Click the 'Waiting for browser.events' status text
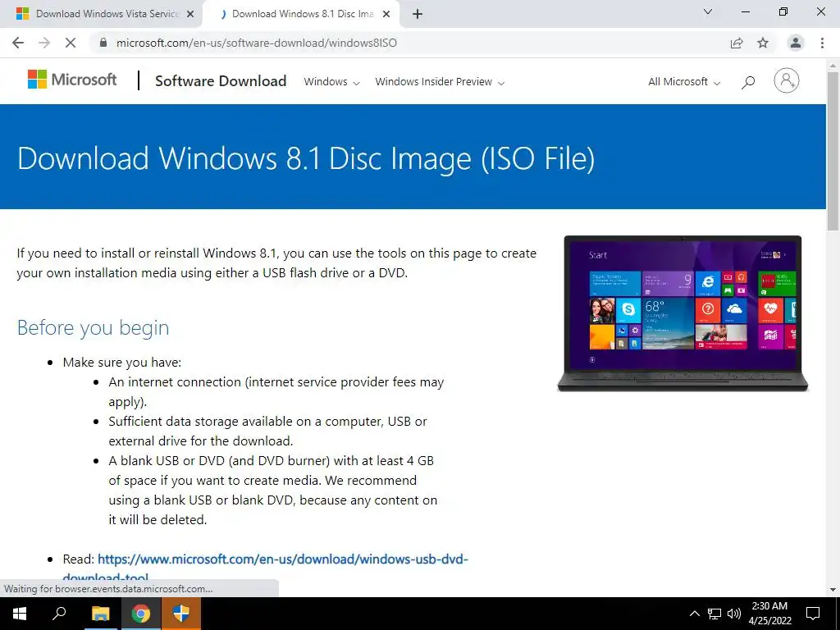This screenshot has width=840, height=630. coord(108,589)
